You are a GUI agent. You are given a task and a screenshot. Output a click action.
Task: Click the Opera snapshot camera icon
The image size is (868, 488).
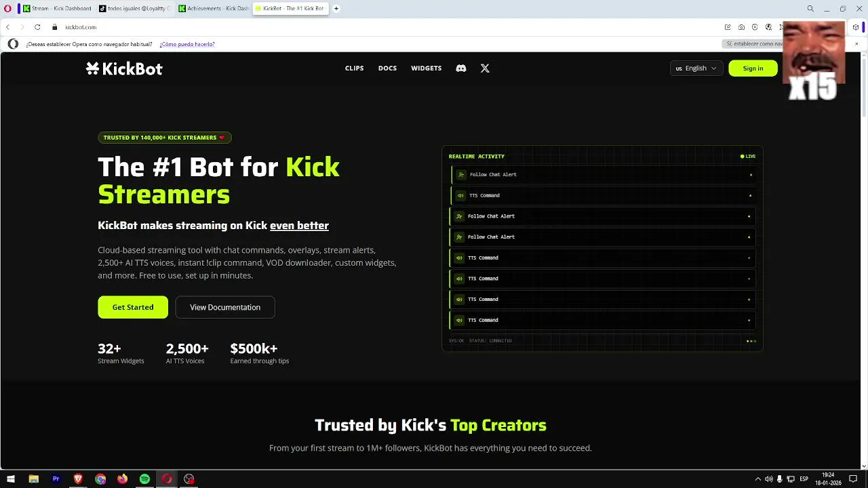click(x=741, y=27)
